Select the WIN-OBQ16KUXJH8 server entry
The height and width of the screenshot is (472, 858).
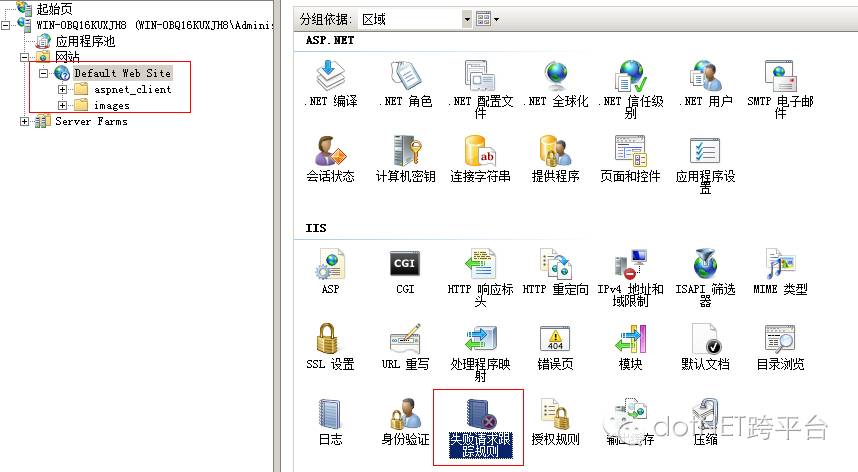[153, 25]
